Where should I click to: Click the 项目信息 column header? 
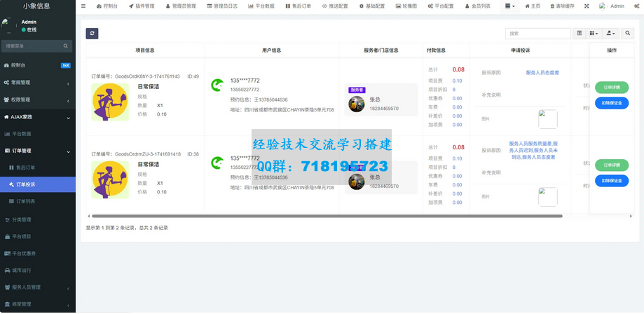click(145, 50)
